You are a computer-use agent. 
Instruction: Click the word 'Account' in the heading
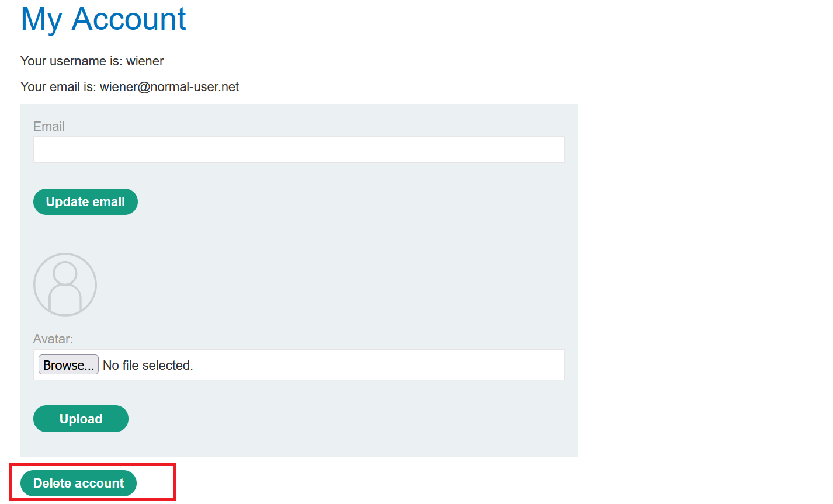[129, 19]
